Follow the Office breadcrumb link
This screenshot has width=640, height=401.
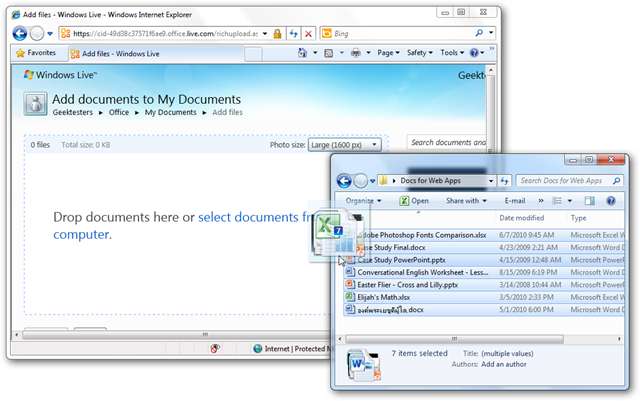119,112
